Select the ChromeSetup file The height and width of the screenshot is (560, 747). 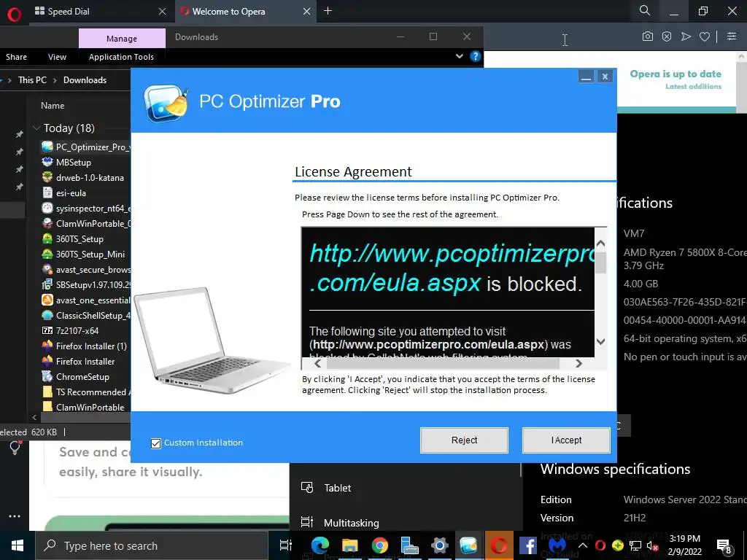[x=82, y=377]
